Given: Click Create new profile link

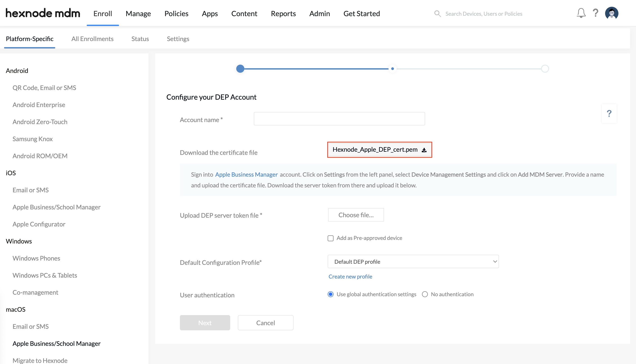Looking at the screenshot, I should coord(350,276).
